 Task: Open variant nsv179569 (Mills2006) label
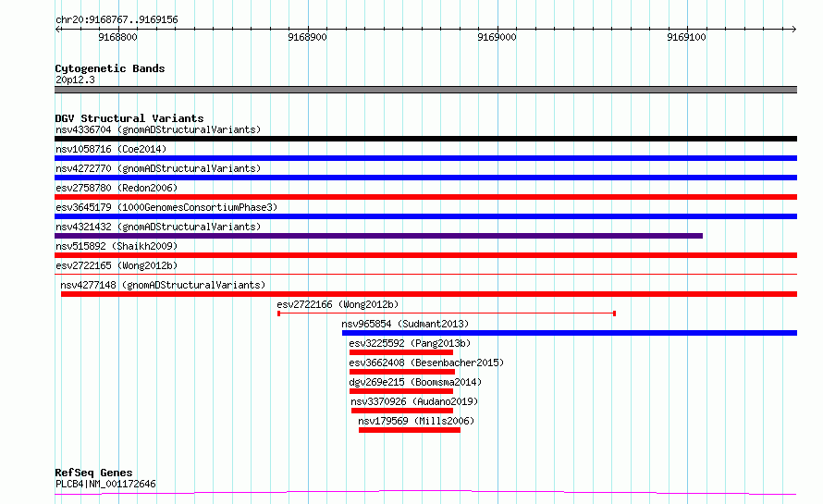(x=416, y=421)
